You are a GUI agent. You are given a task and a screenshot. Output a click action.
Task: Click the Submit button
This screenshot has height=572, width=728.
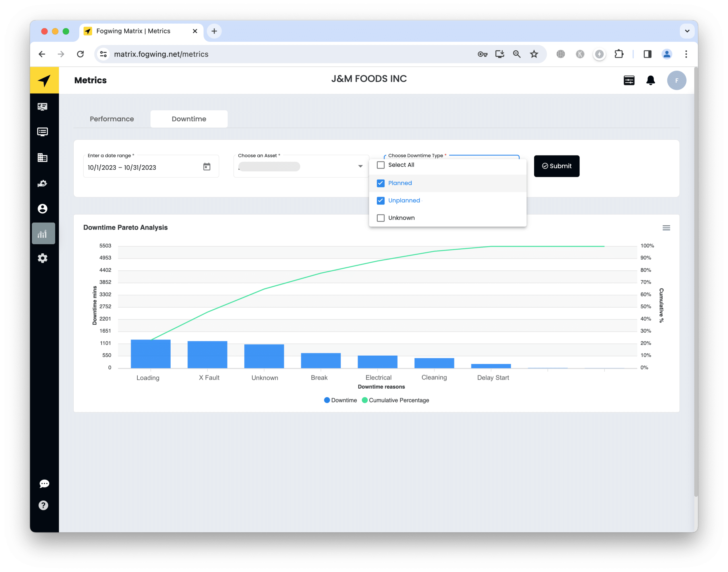(557, 166)
